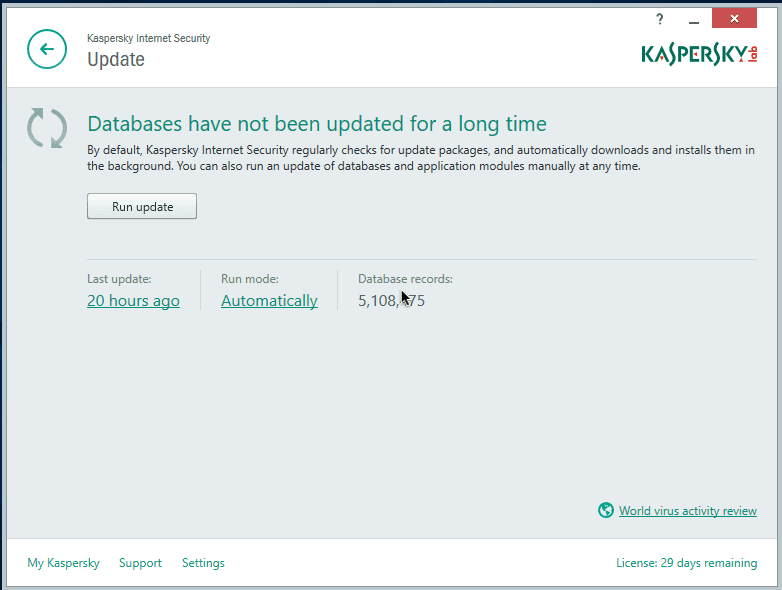Open the World virus activity review link
Screen dimensions: 782x590
pos(687,511)
